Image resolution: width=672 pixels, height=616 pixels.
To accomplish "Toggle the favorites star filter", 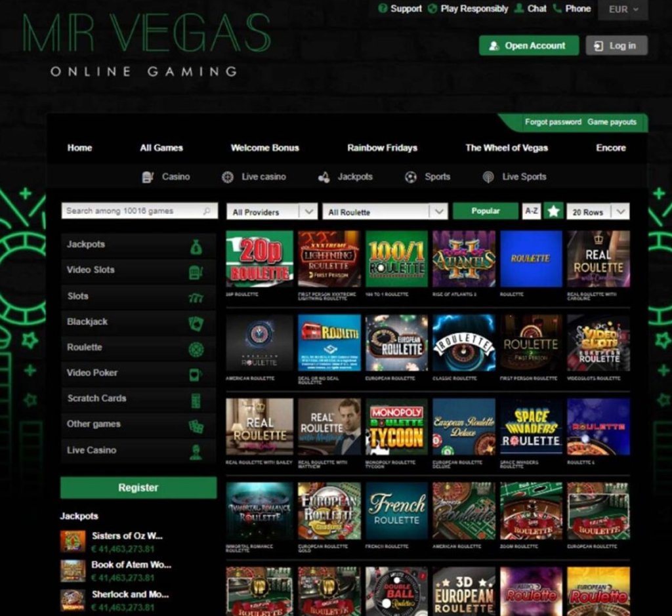I will tap(554, 211).
